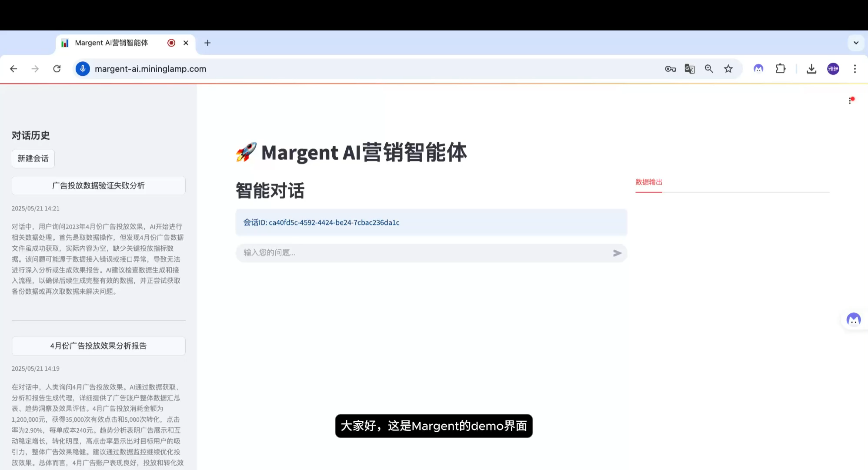
Task: Open the password key icon
Action: tap(670, 69)
